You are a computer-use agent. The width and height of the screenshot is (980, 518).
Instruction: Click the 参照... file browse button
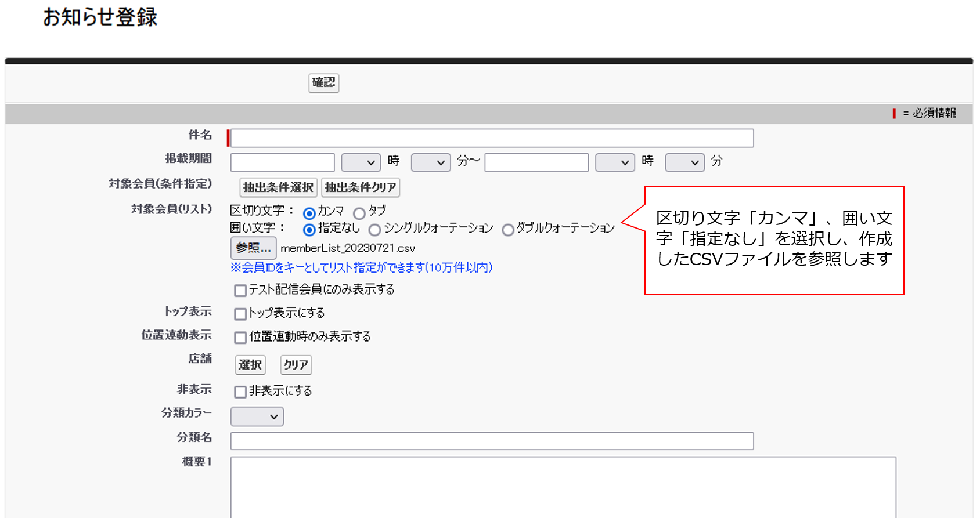click(x=253, y=248)
